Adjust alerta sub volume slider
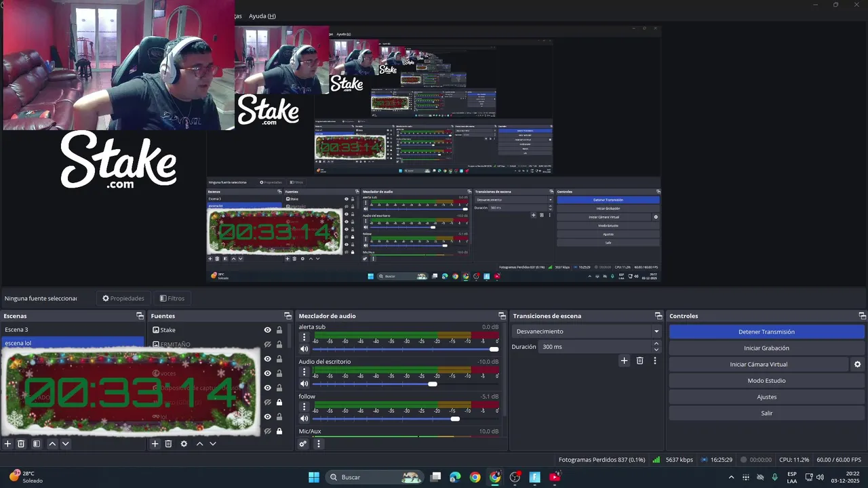The image size is (868, 488). (x=406, y=349)
